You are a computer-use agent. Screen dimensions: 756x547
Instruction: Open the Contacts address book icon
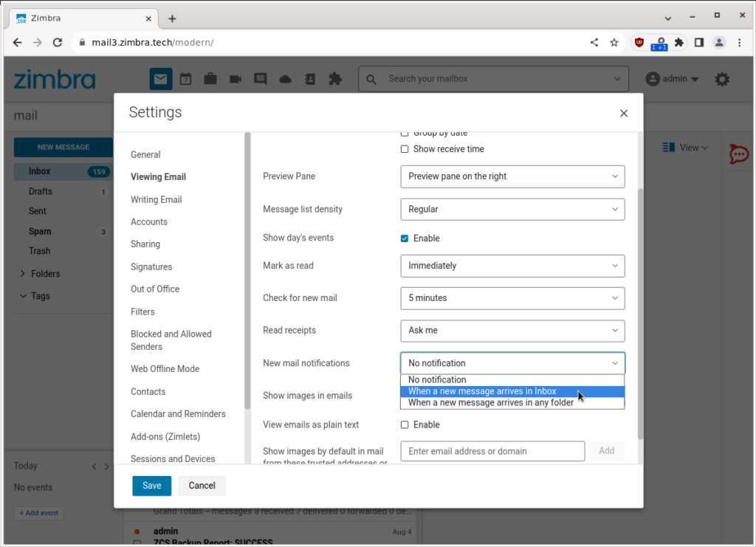(x=310, y=78)
